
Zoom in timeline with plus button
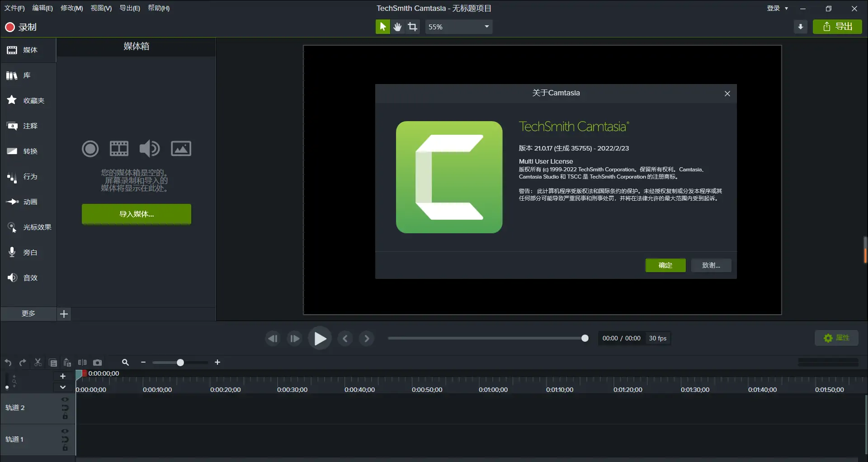point(217,363)
